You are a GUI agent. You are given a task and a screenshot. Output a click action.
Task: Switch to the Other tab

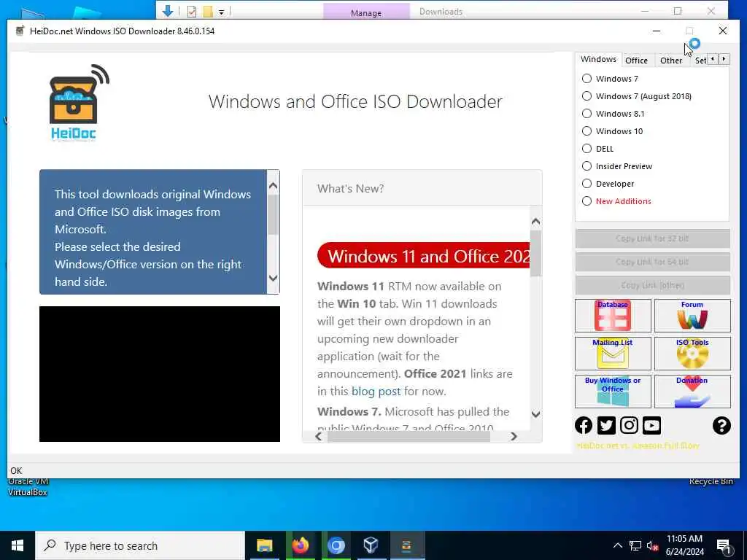click(671, 61)
